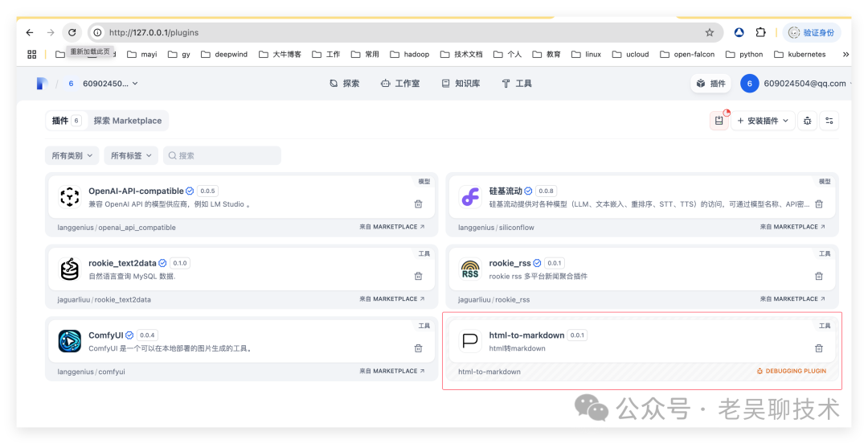The height and width of the screenshot is (444, 868).
Task: Click version badge 0.0.5 on OpenAI-API-compatible
Action: (207, 191)
